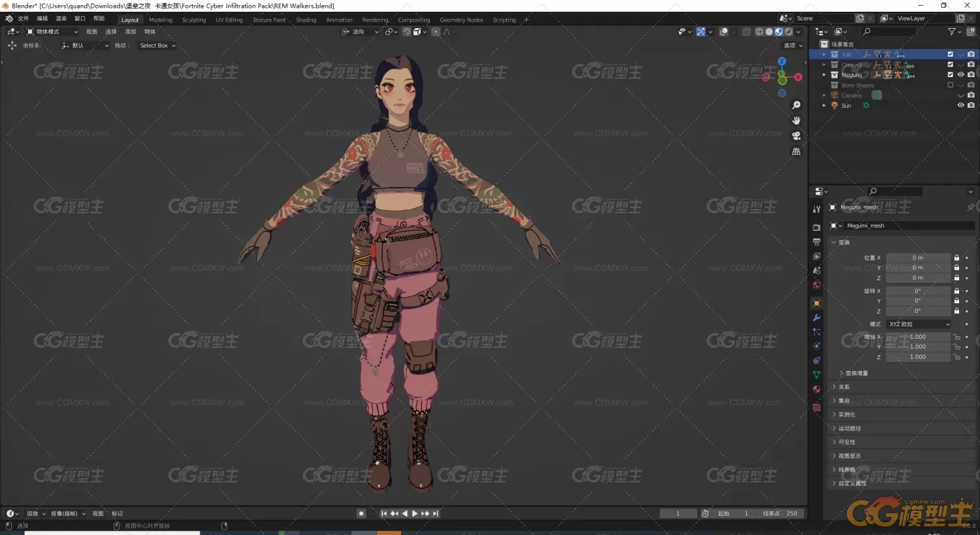Open the Object properties tab icon
Image resolution: width=980 pixels, height=535 pixels.
tap(817, 303)
